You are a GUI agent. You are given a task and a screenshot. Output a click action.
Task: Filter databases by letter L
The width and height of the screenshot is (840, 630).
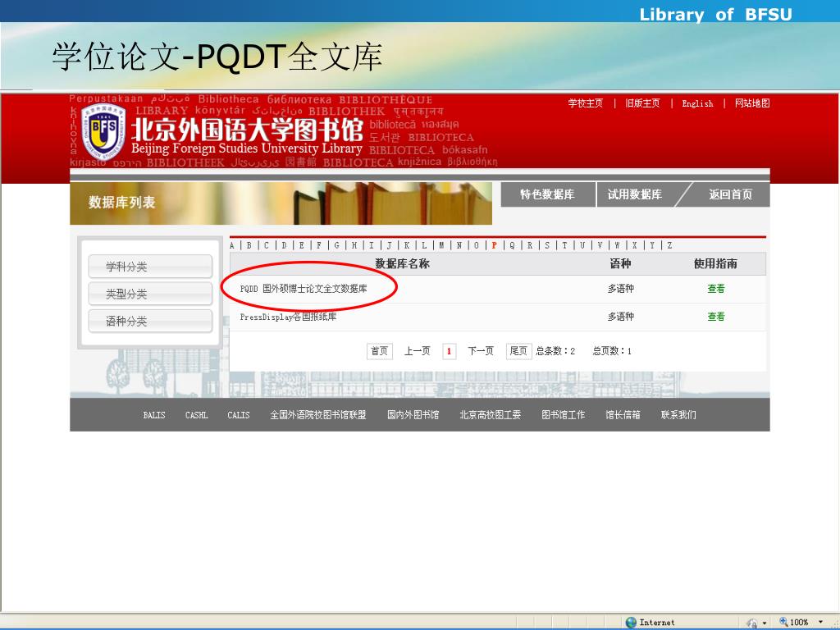pos(424,245)
